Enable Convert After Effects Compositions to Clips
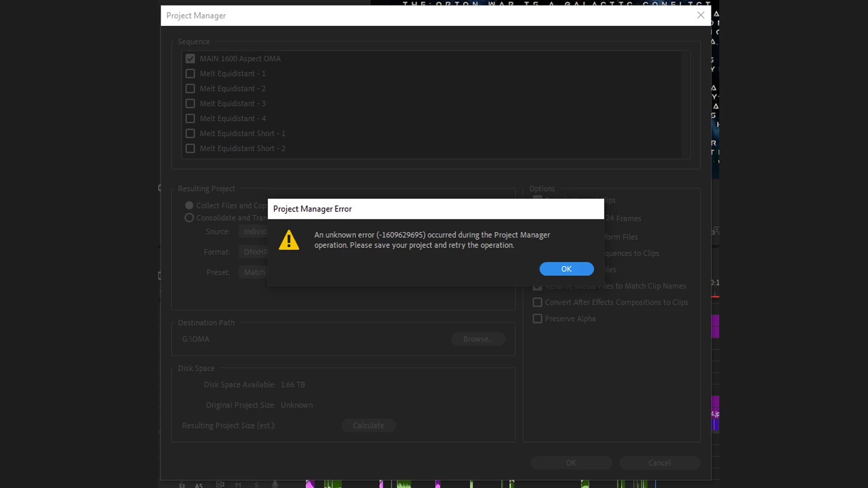 point(537,302)
